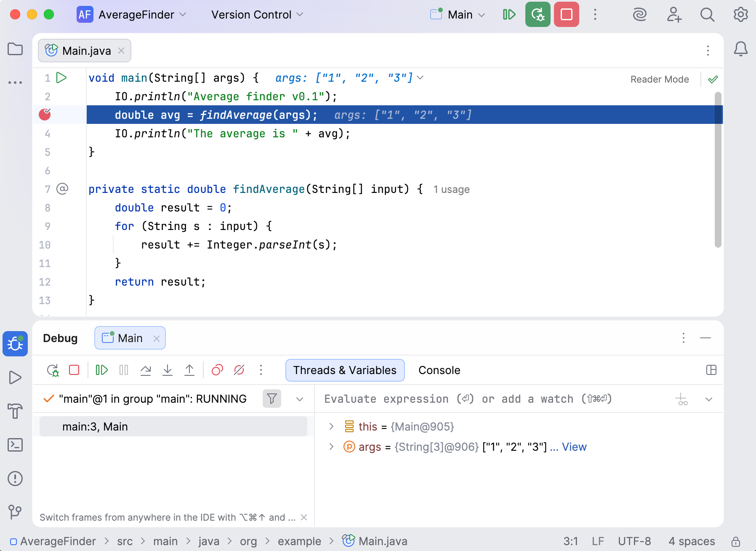Select the Debug tool window icon in sidebar
This screenshot has height=551, width=756.
tap(15, 344)
